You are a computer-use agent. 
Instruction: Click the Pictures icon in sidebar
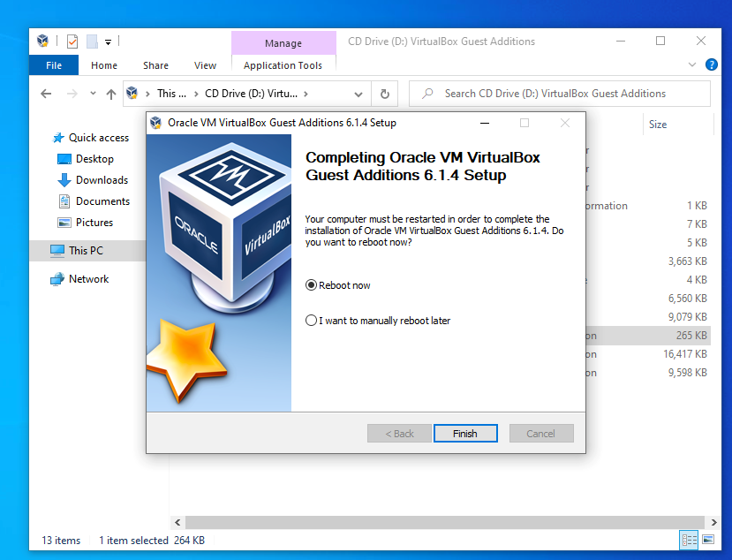[64, 223]
